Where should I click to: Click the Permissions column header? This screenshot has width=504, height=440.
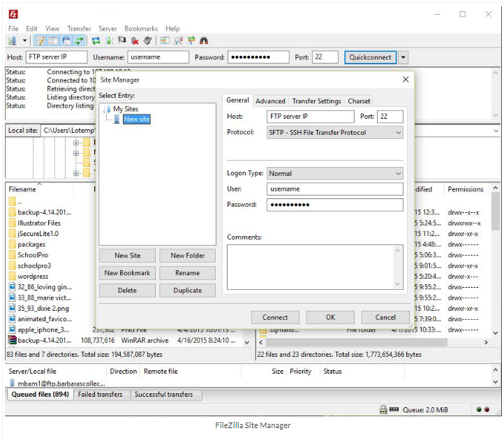(x=466, y=189)
